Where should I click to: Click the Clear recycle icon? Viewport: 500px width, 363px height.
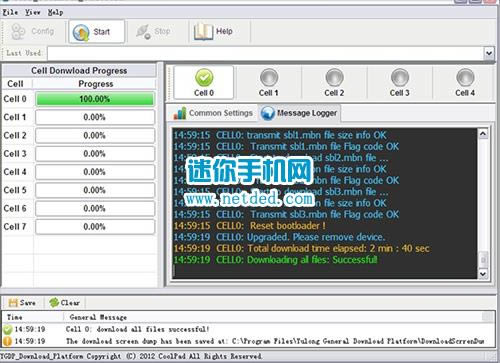(54, 302)
